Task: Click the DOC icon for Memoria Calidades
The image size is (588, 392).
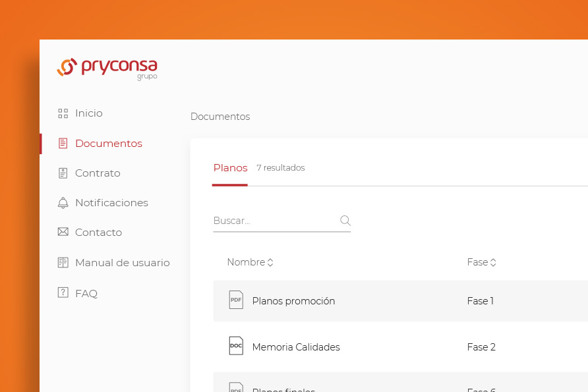Action: click(236, 345)
